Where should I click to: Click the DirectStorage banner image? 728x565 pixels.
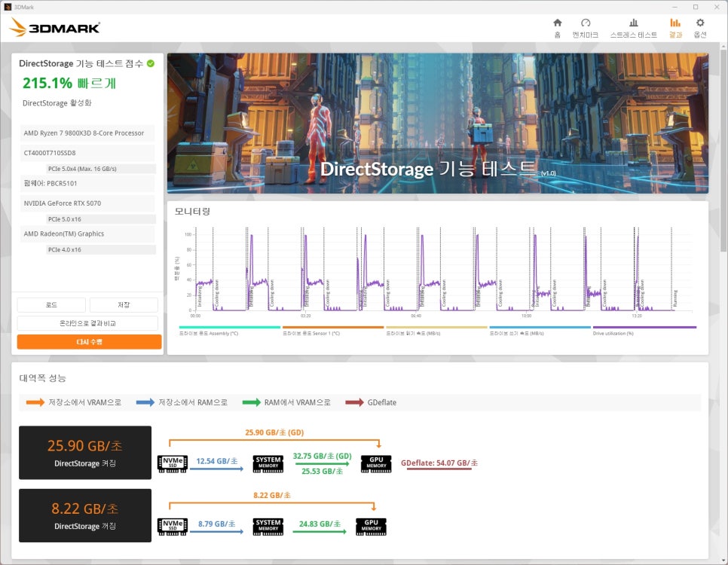coord(437,123)
